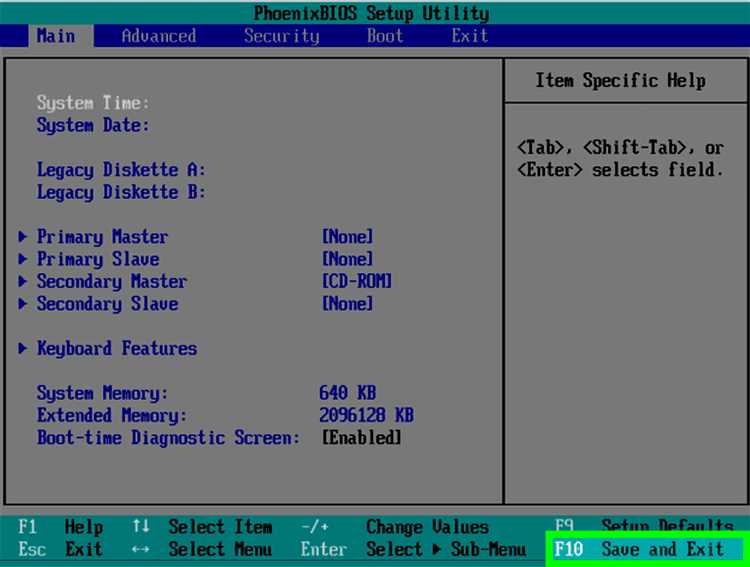Select the Legacy Diskette A setting

pyautogui.click(x=121, y=170)
